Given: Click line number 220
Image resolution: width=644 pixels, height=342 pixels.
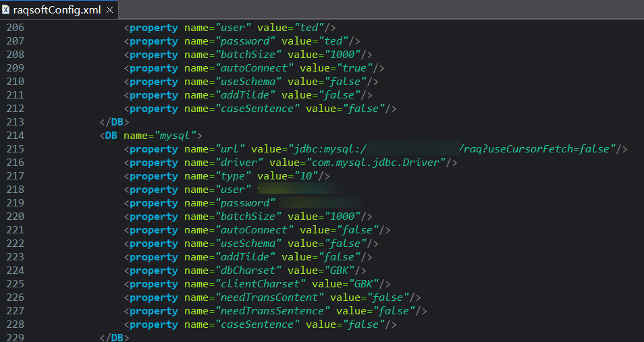Looking at the screenshot, I should (16, 217).
